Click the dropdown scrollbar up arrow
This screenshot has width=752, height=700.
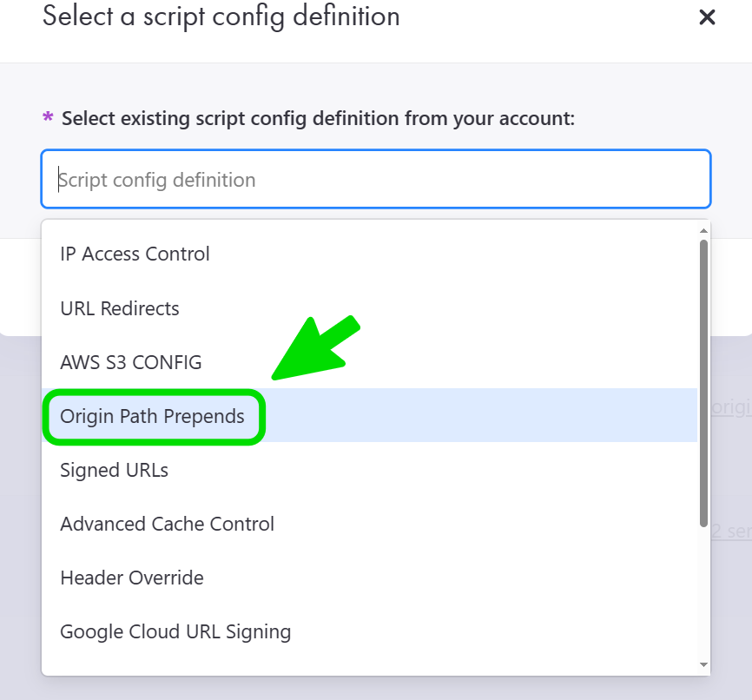coord(703,231)
